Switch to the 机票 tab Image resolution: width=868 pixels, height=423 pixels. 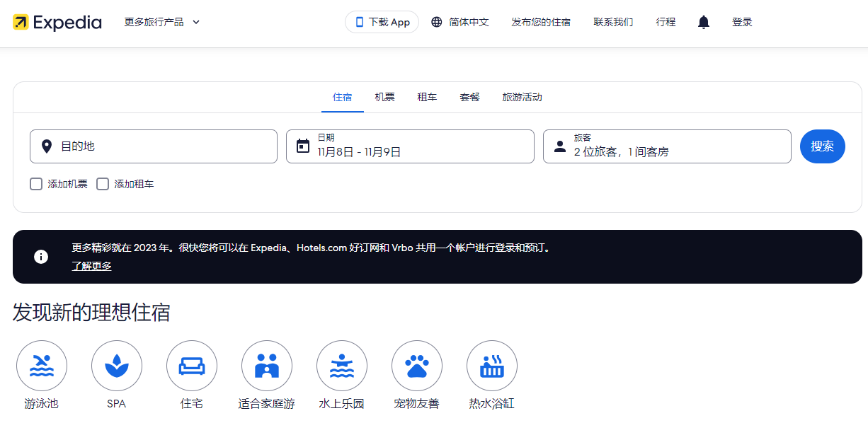click(x=384, y=97)
